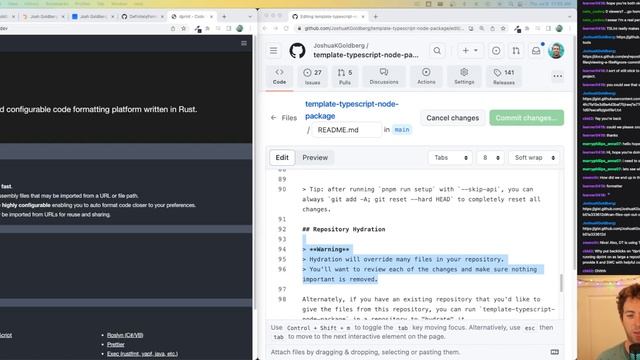Open template-typescript-node-package breadcrumb link
Viewport: 640px width, 360px height.
[x=351, y=110]
